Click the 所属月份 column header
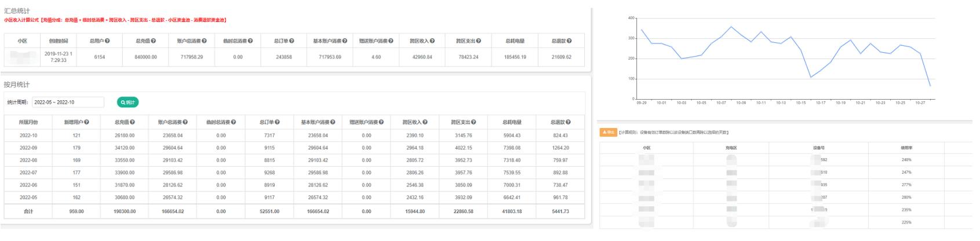This screenshot has height=241, width=980. coord(28,122)
